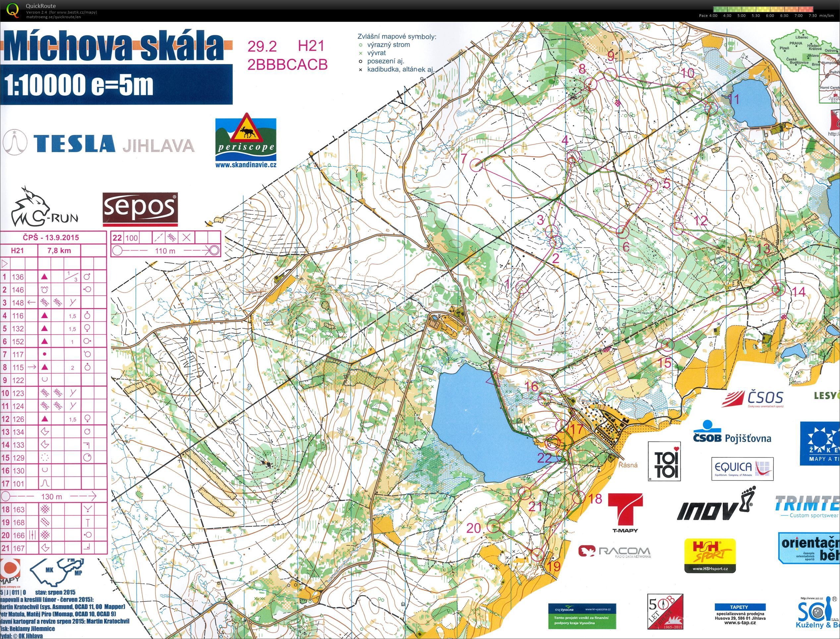Image resolution: width=840 pixels, height=639 pixels.
Task: Click the pace color gradient scale
Action: (x=763, y=10)
